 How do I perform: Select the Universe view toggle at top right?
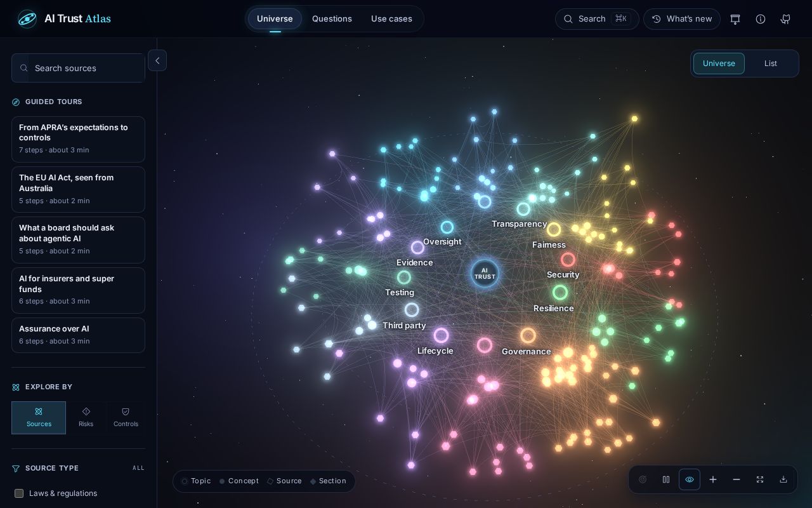(719, 63)
